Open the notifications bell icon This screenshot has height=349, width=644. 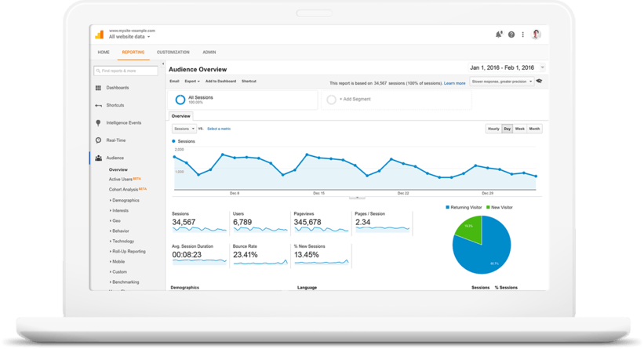coord(499,35)
